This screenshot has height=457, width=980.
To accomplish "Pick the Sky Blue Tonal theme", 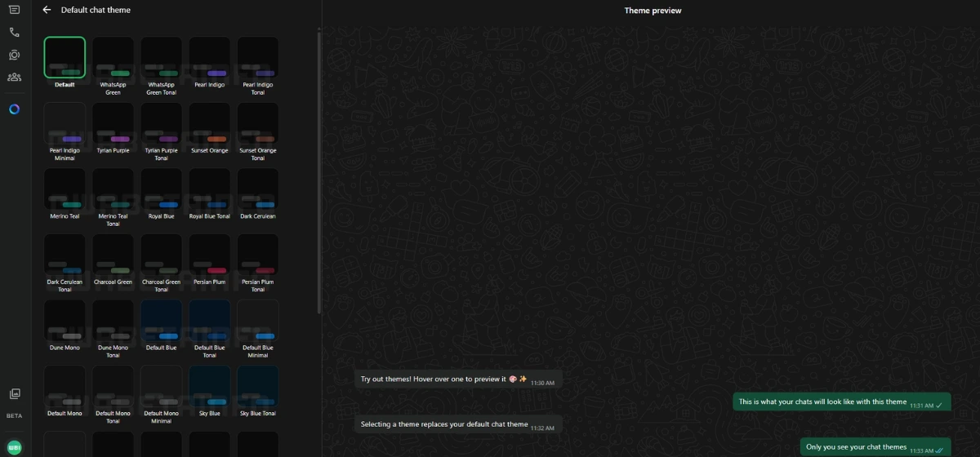I will [x=258, y=387].
